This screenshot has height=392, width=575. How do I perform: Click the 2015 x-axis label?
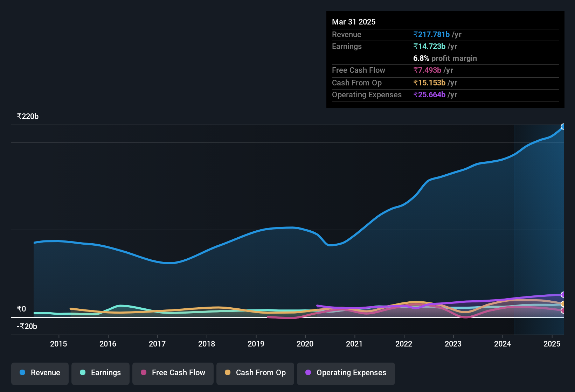point(58,344)
